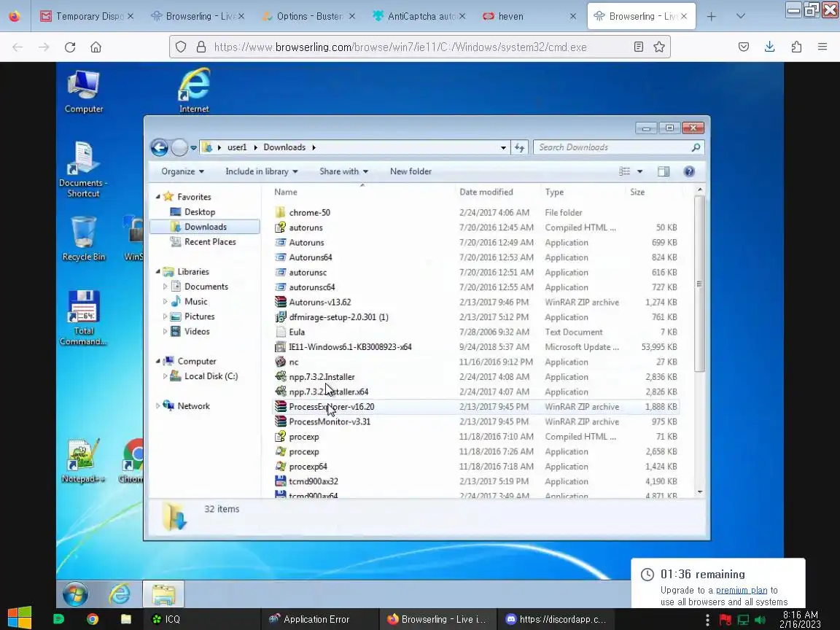Click the address bar refresh icon in Explorer
This screenshot has width=840, height=630.
point(520,147)
